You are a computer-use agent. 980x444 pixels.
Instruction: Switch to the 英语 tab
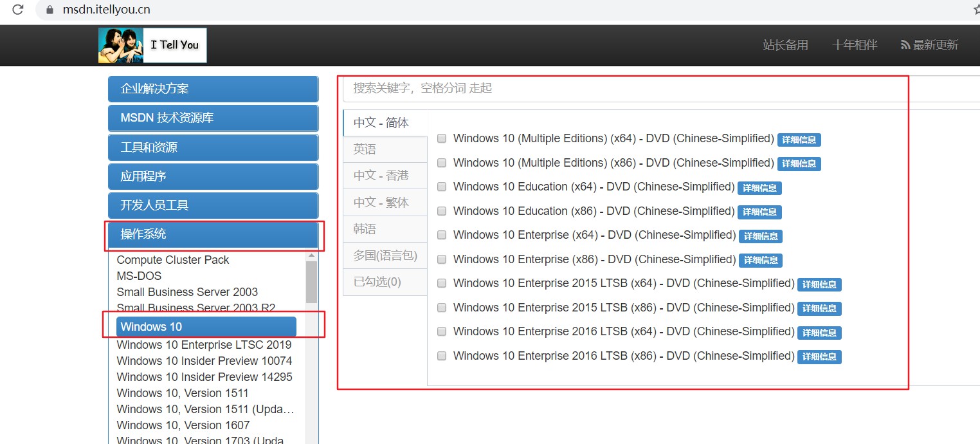point(385,149)
